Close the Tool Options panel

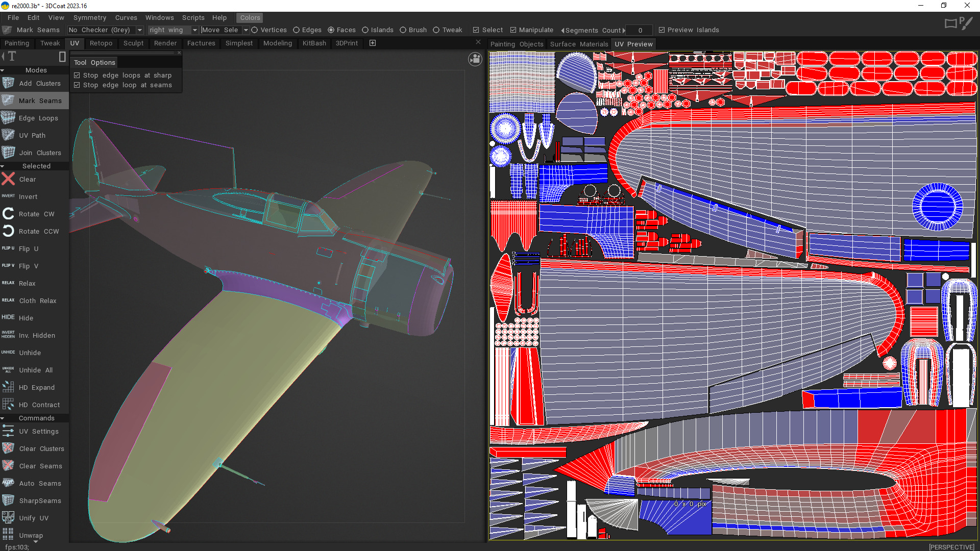(x=179, y=53)
